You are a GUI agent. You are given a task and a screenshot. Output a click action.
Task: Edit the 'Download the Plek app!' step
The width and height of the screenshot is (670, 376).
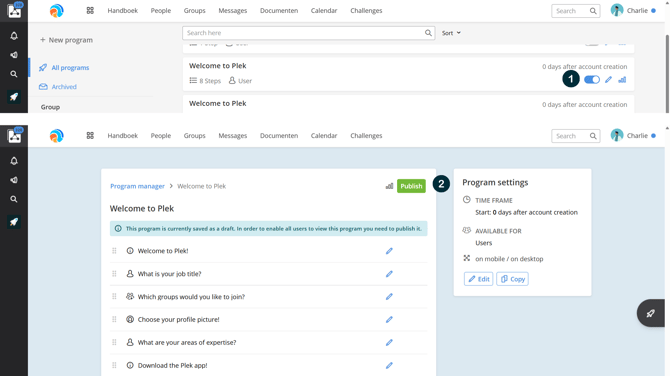point(389,365)
